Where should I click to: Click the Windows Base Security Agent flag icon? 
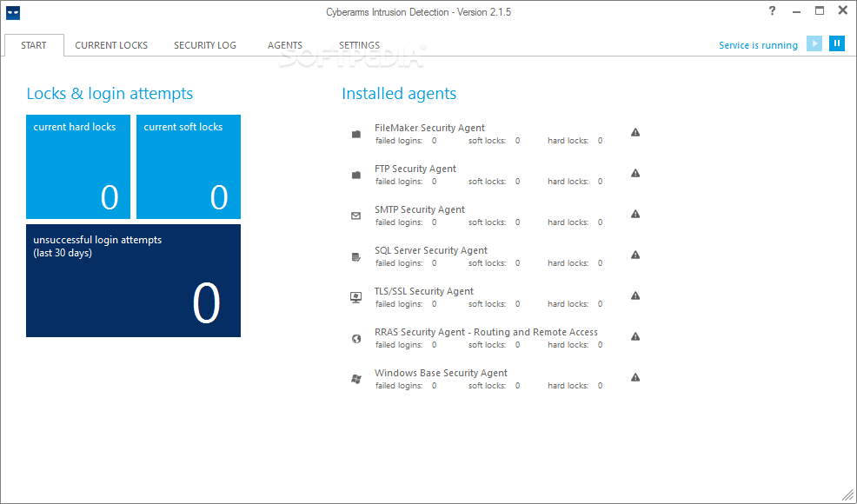pos(355,379)
